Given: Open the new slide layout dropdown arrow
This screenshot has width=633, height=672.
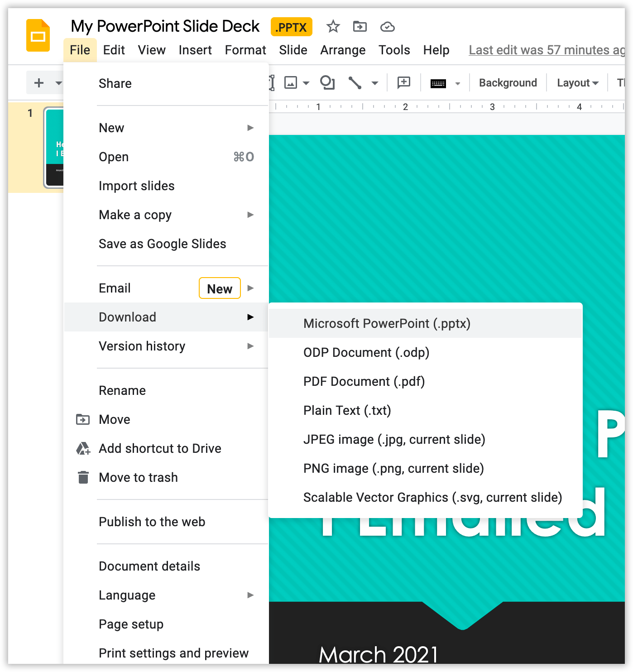Looking at the screenshot, I should (x=58, y=83).
